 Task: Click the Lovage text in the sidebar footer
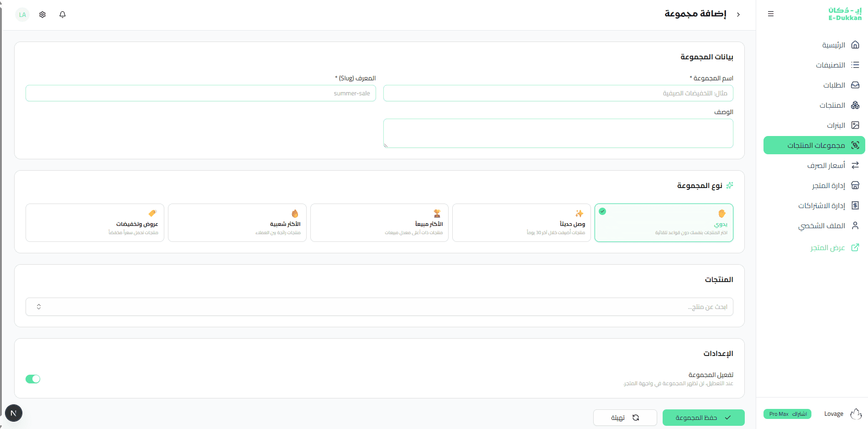pos(834,414)
